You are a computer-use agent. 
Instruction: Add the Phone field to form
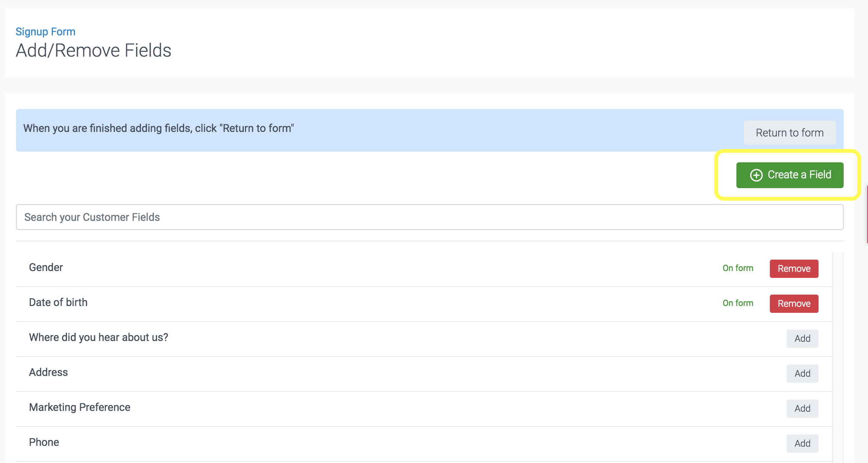click(802, 444)
